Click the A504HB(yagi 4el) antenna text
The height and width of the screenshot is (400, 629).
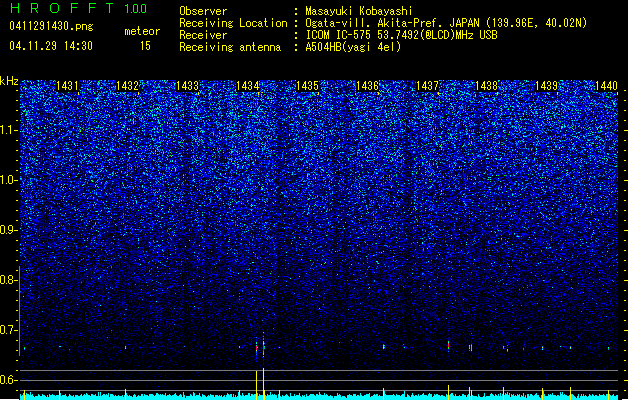(x=353, y=47)
